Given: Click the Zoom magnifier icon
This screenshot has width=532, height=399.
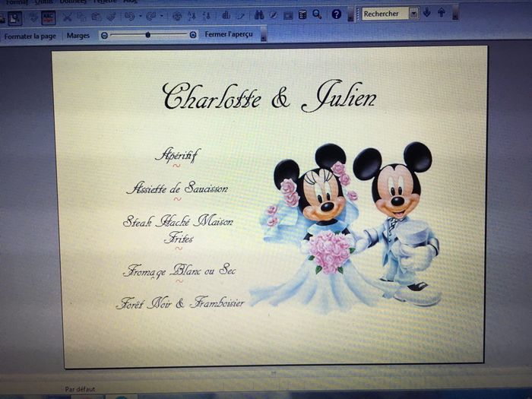Looking at the screenshot, I should pos(317,14).
